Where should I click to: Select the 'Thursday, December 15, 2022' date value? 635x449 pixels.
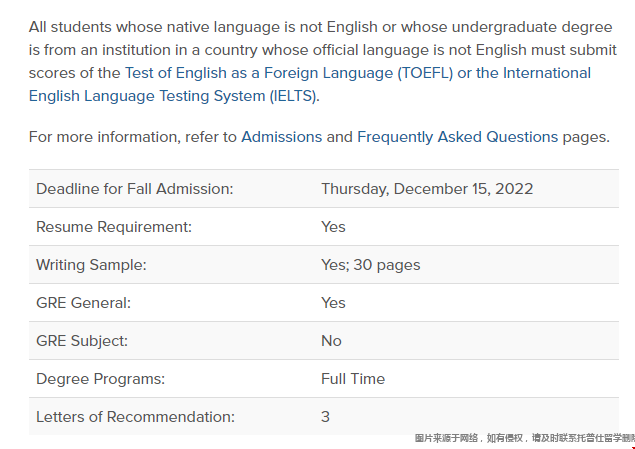coord(427,189)
